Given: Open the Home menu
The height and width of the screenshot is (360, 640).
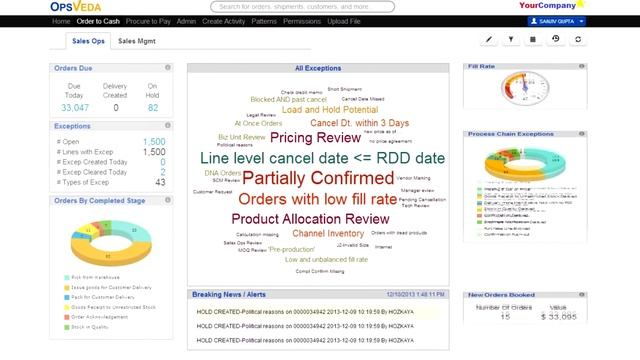Looking at the screenshot, I should [x=61, y=21].
